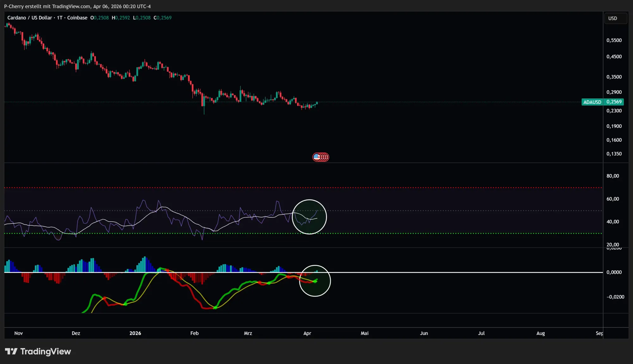The width and height of the screenshot is (633, 364).
Task: Click the white circle annotation on the RSI pane
Action: (x=310, y=217)
